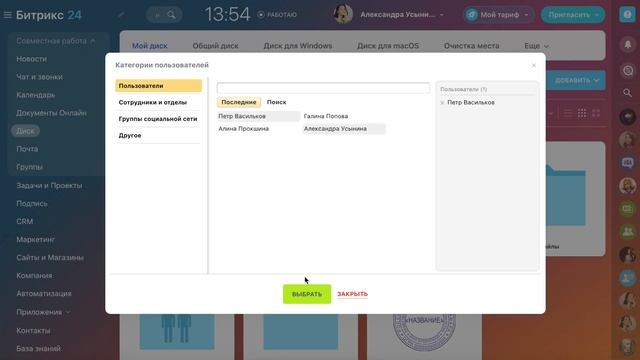Open Календарь in the sidebar
This screenshot has height=360, width=640.
click(x=36, y=95)
